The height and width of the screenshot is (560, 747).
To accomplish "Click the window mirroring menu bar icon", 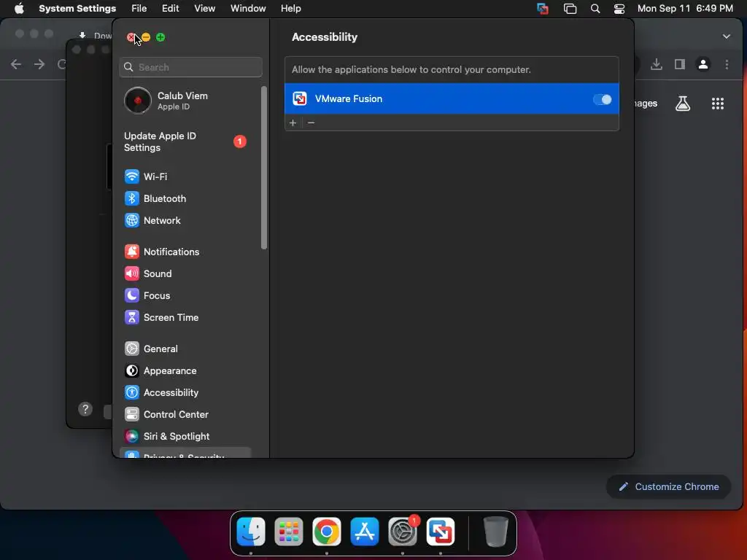I will click(x=570, y=9).
